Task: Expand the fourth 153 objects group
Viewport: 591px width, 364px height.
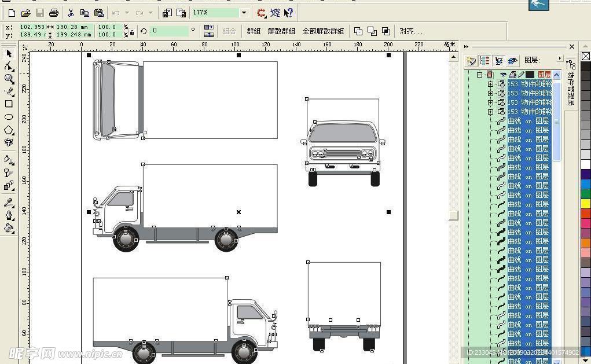Action: (490, 112)
